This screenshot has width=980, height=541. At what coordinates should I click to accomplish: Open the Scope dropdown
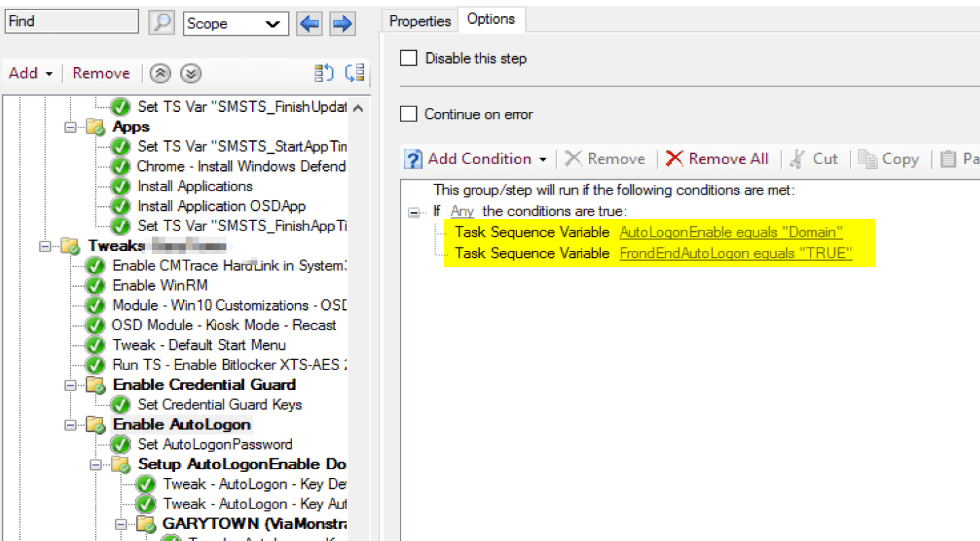click(235, 24)
